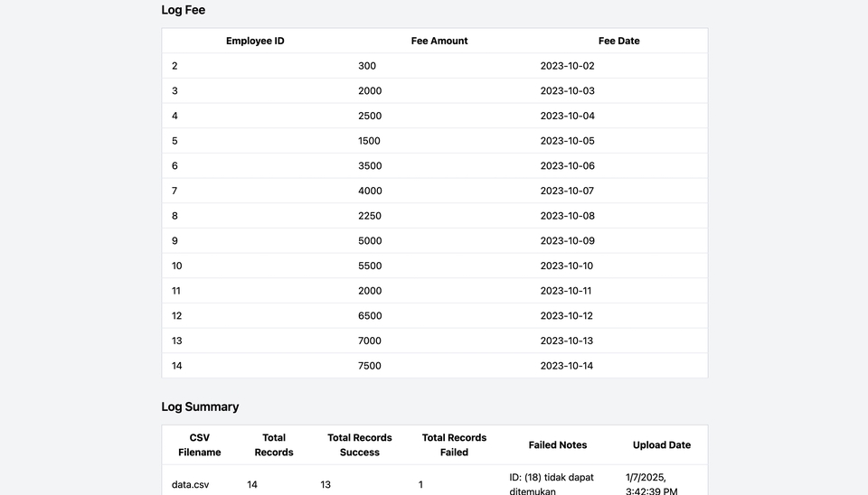Click the Total Records Success header
Image resolution: width=868 pixels, height=495 pixels.
tap(359, 444)
